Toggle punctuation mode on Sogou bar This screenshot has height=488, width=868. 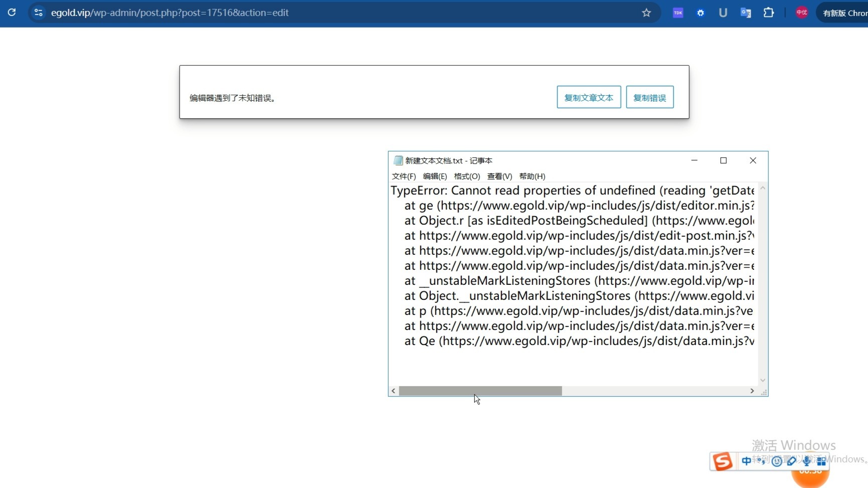click(x=762, y=461)
